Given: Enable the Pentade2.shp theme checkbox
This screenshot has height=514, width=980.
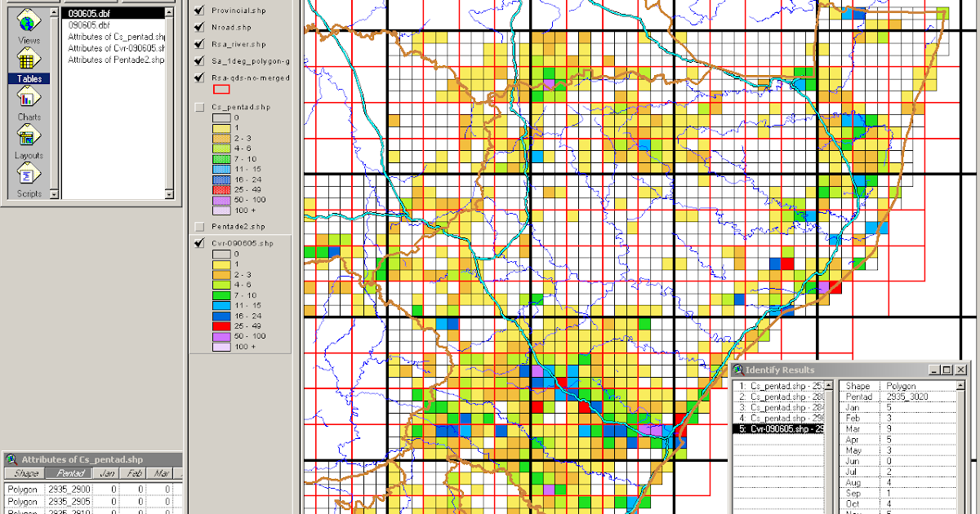Looking at the screenshot, I should tap(199, 226).
